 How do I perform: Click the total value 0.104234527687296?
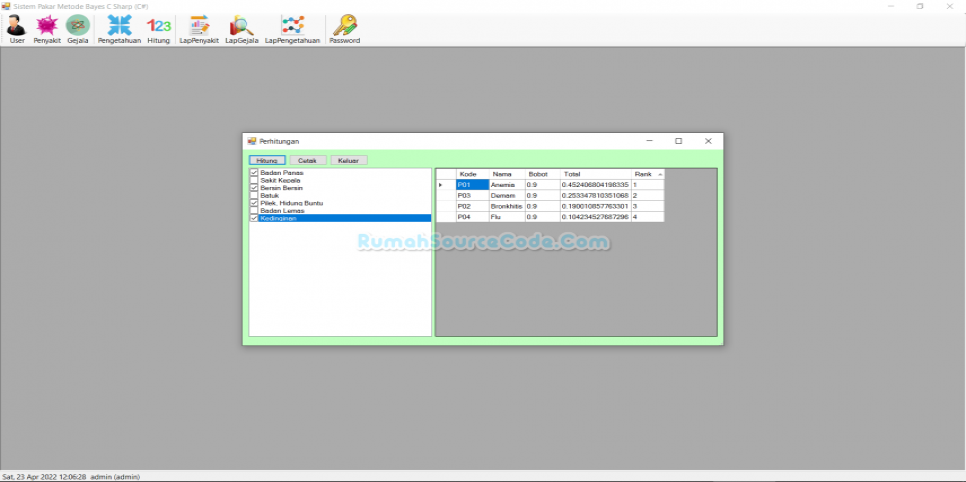tap(596, 217)
